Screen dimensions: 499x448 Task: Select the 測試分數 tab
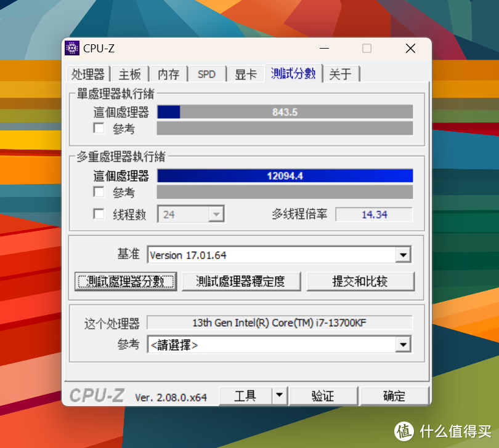[x=293, y=73]
